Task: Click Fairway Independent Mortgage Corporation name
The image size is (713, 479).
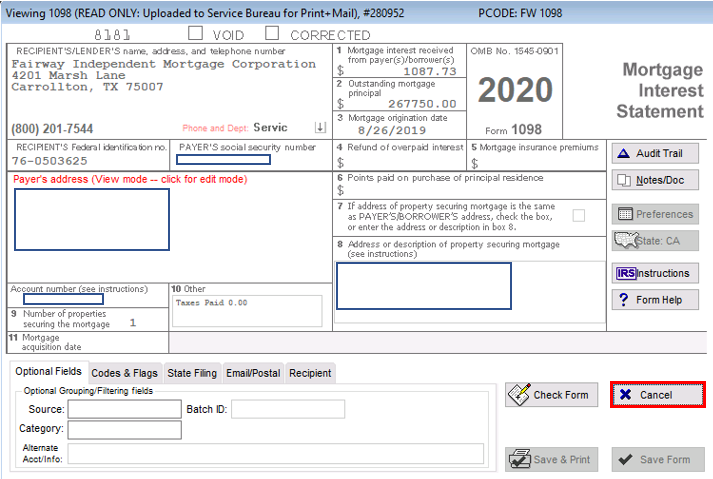Action: pos(164,64)
